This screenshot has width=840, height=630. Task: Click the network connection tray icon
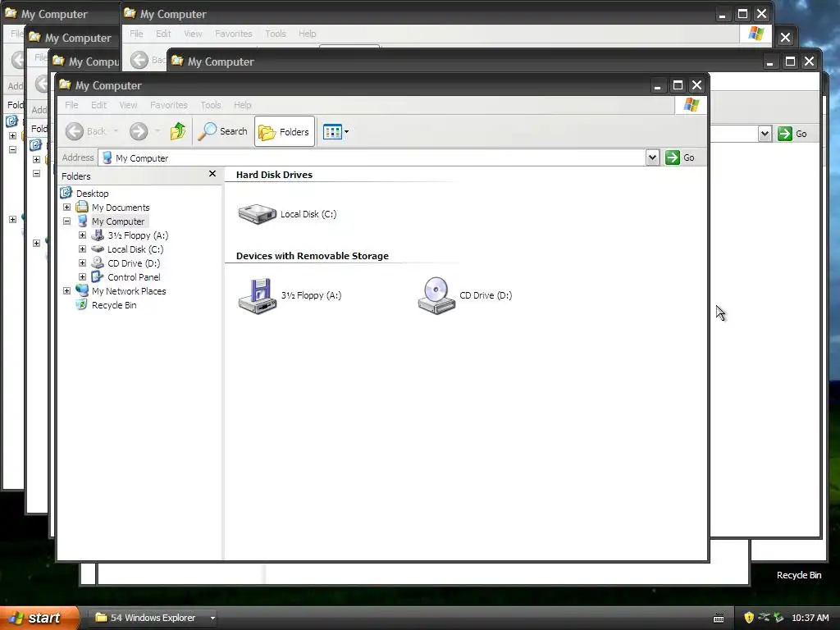(764, 618)
